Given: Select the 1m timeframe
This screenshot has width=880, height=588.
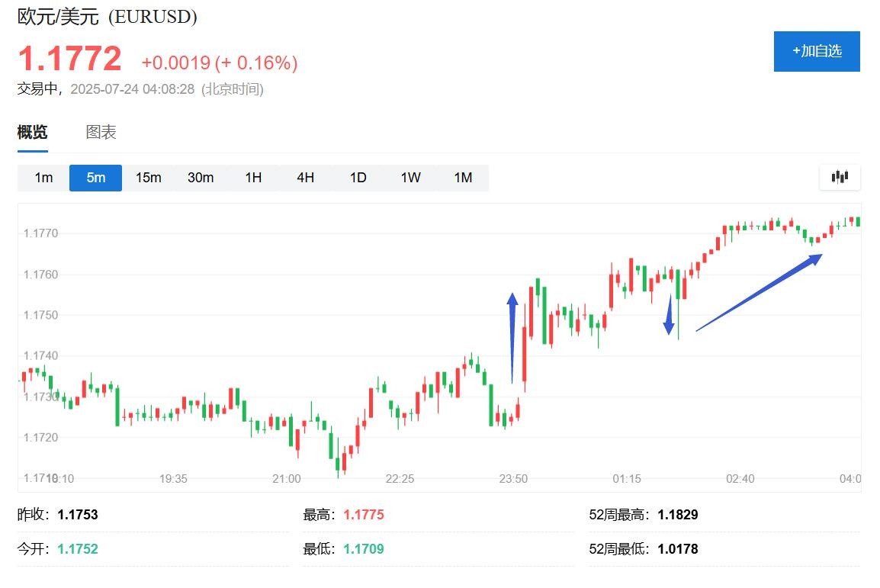Looking at the screenshot, I should tap(43, 178).
